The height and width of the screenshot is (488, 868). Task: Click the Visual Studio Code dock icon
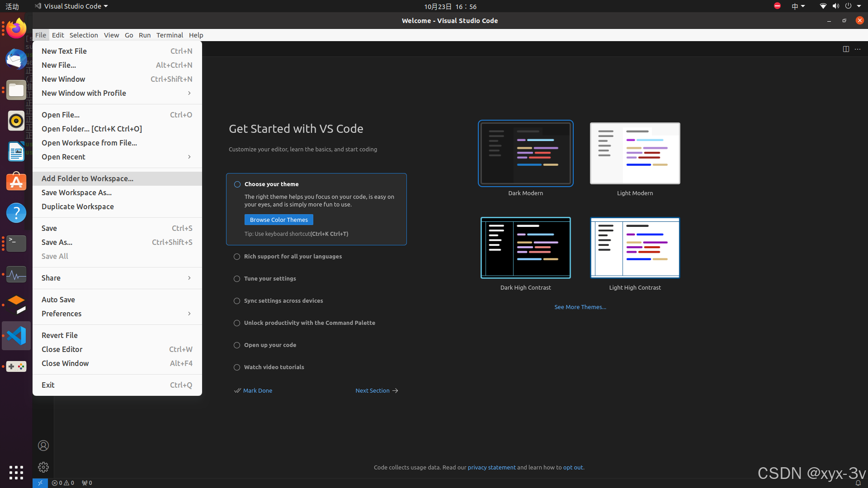[16, 336]
